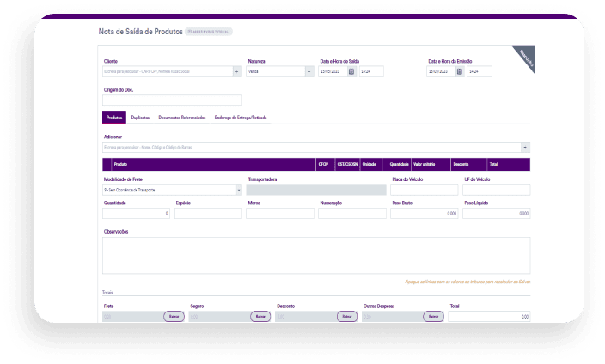Click the Origem do Doc. input
605x364 pixels.
[172, 100]
